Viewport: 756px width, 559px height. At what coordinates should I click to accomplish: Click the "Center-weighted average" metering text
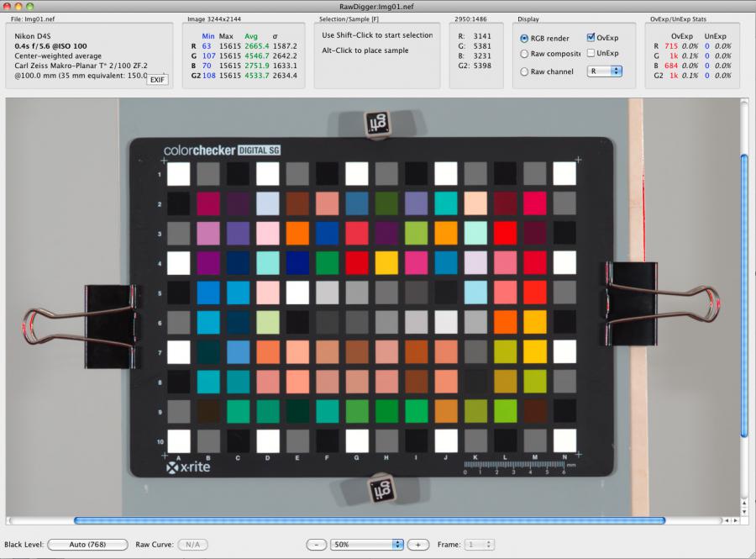tap(58, 56)
